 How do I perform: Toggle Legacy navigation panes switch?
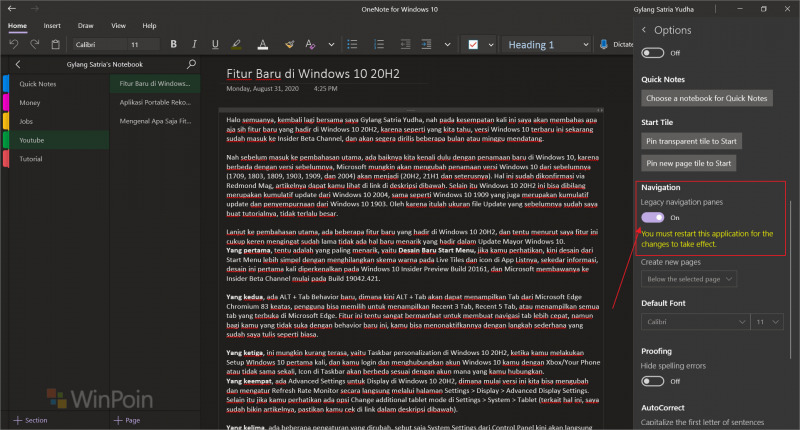[x=653, y=217]
